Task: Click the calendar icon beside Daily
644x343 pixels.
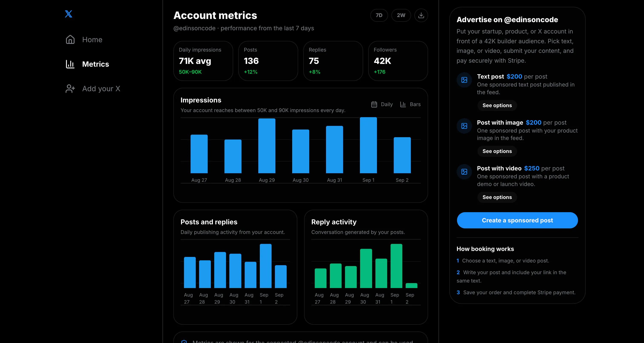Action: [x=374, y=104]
